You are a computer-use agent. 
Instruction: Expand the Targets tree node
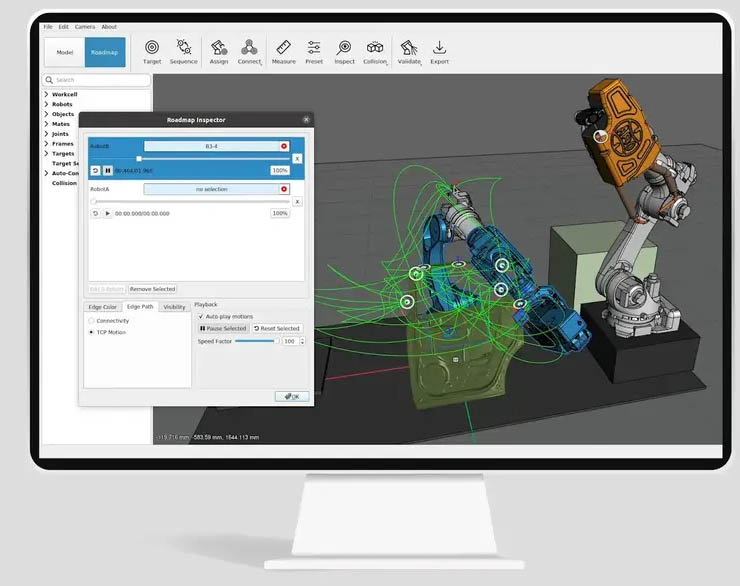coord(46,153)
